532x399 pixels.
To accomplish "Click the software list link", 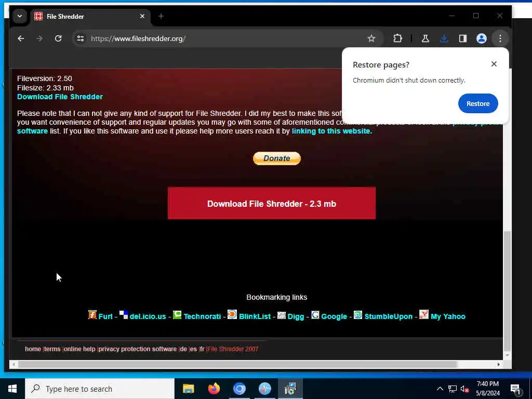I will [32, 131].
